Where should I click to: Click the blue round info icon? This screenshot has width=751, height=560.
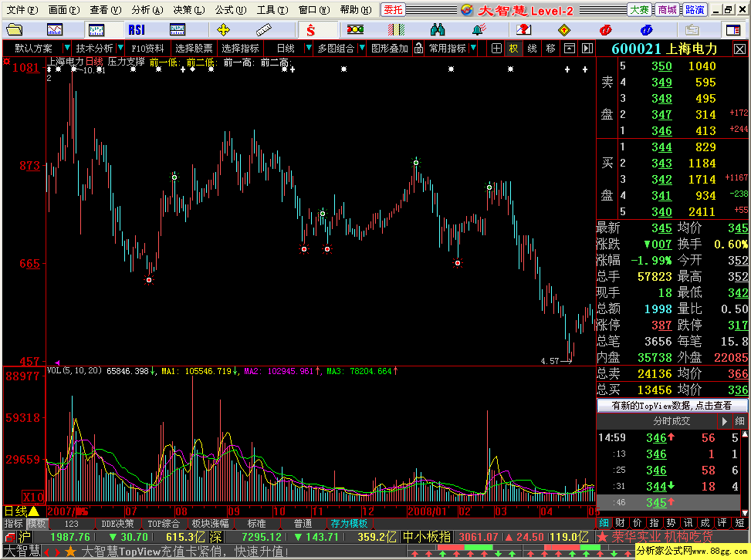[647, 30]
